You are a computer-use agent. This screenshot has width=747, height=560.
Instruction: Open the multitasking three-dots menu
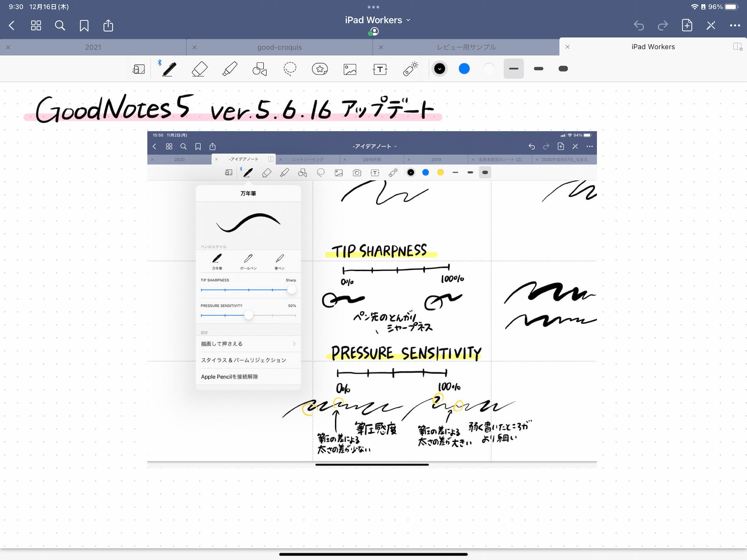[x=373, y=7]
